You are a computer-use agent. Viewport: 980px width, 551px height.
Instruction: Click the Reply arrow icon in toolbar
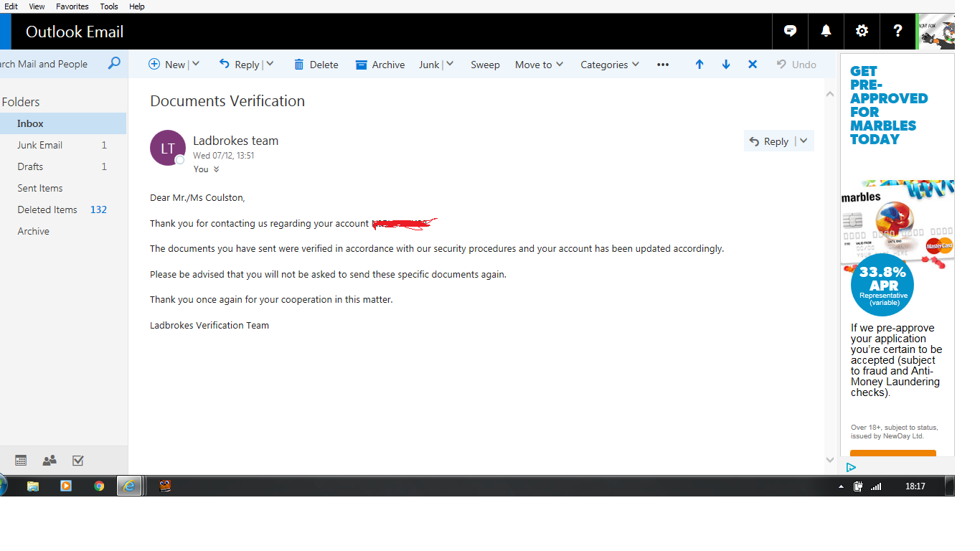[x=225, y=64]
